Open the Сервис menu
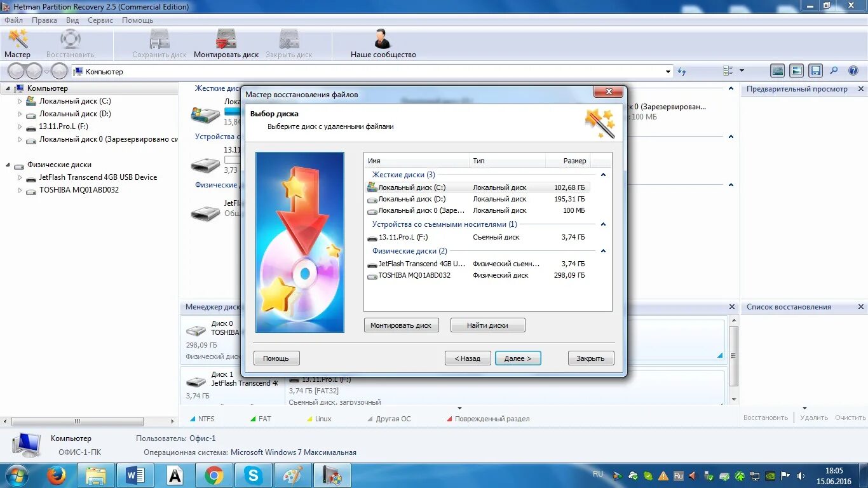868x488 pixels. [100, 20]
